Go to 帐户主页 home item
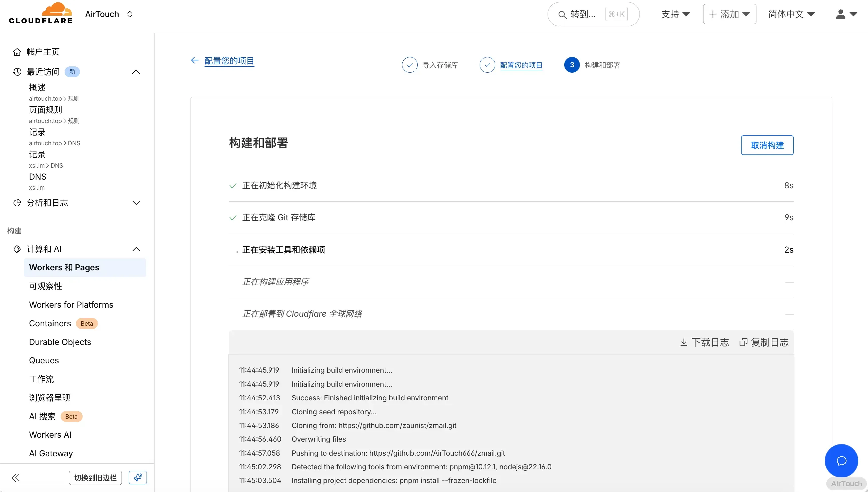This screenshot has width=868, height=492. pyautogui.click(x=43, y=52)
